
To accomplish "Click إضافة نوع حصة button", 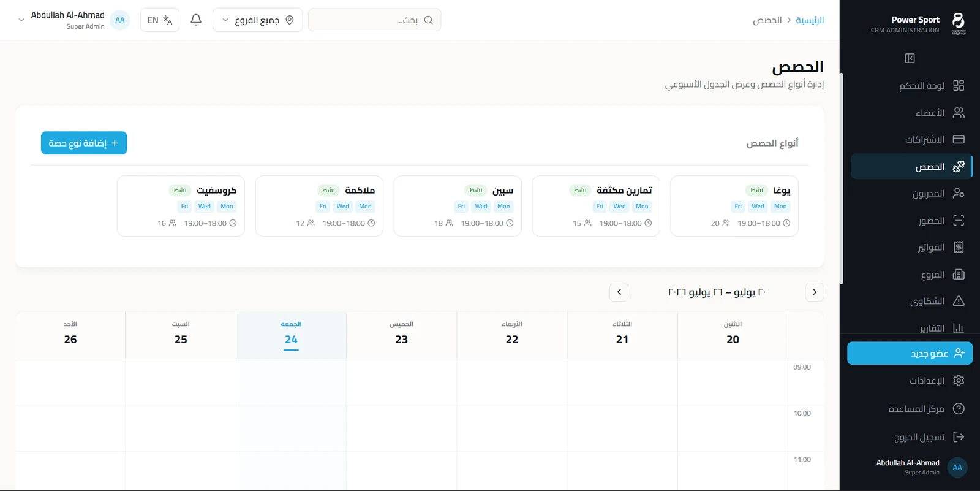I will [84, 143].
